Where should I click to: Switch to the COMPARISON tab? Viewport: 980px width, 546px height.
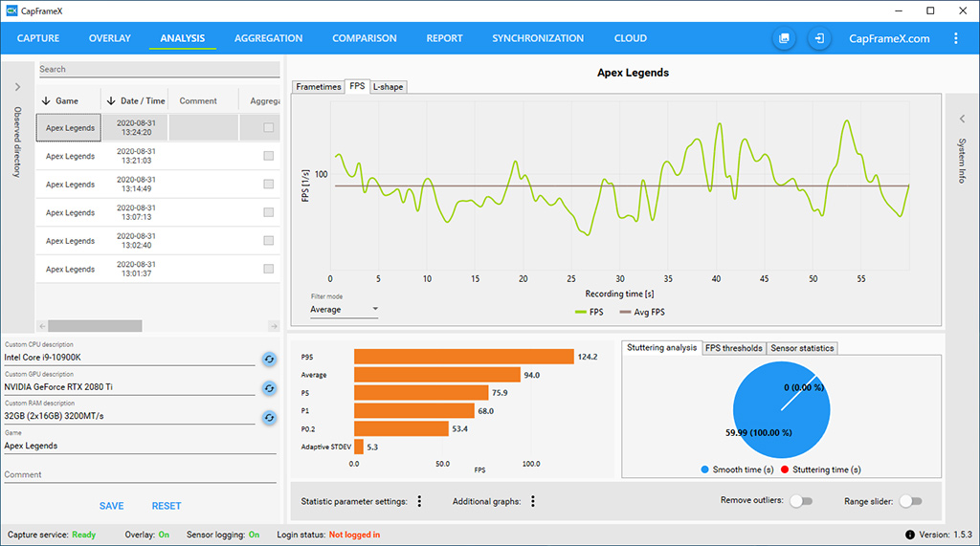pyautogui.click(x=364, y=39)
